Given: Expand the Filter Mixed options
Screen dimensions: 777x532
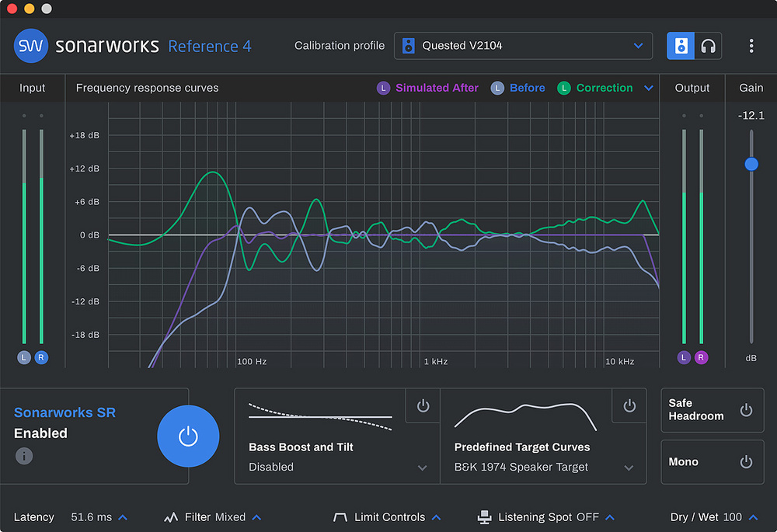Looking at the screenshot, I should (x=256, y=517).
